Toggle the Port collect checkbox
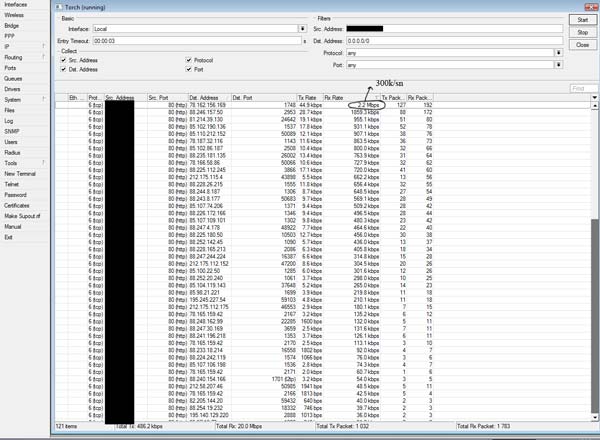This screenshot has width=600, height=440. click(x=189, y=69)
